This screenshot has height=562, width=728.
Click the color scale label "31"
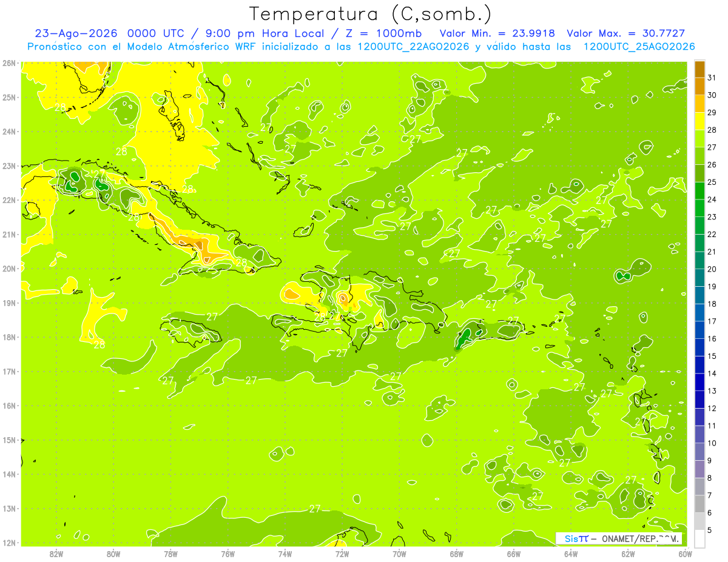tap(712, 78)
